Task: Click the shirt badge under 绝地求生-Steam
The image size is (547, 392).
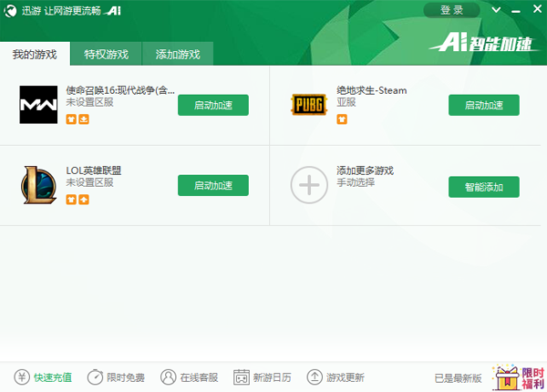Action: (342, 119)
